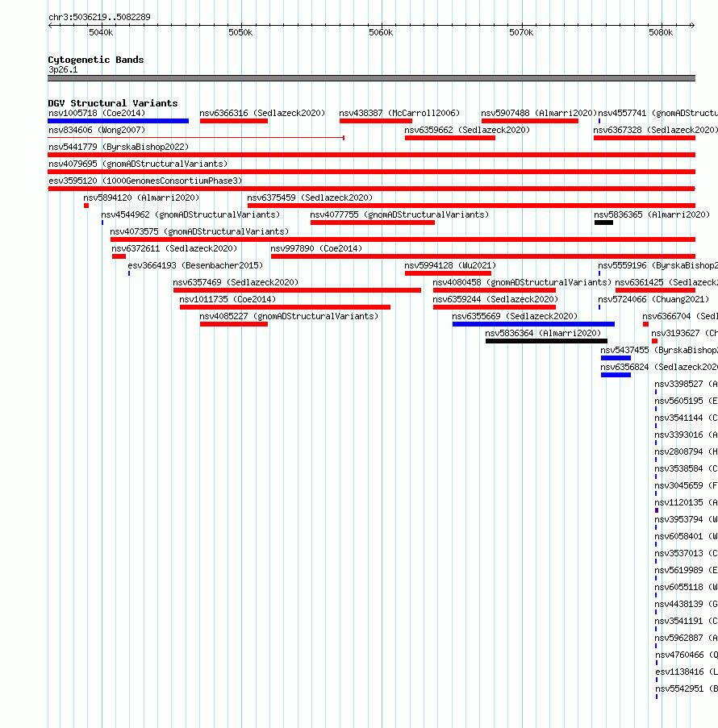Screen dimensions: 718x728
Task: Select the nsv6367328 (Sedlazeck2020) label
Action: coord(655,130)
